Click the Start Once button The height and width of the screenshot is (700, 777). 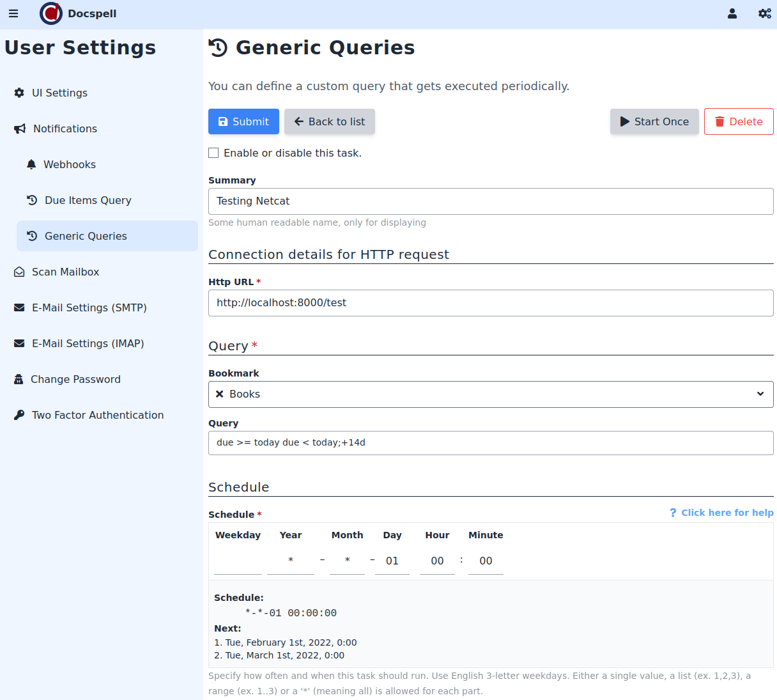(x=654, y=121)
